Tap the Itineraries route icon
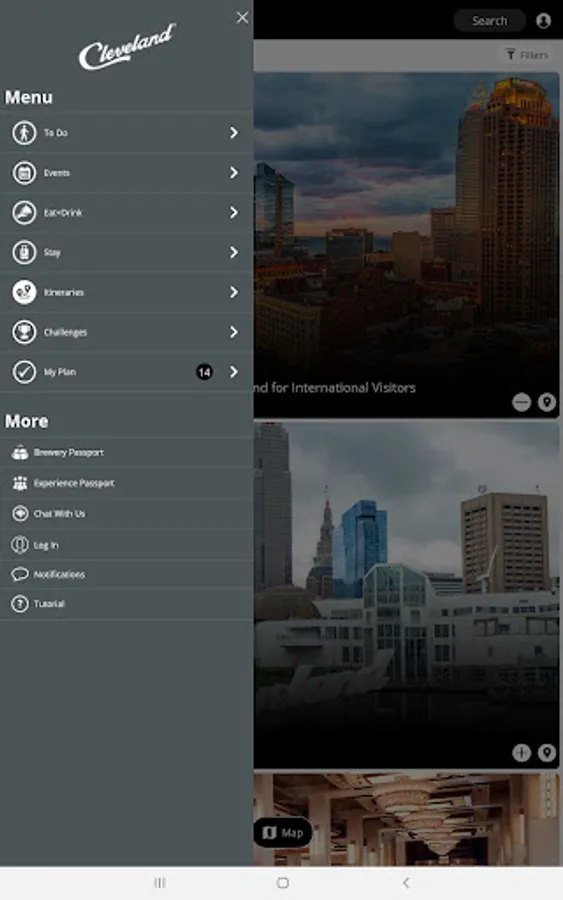This screenshot has width=563, height=900. tap(24, 292)
